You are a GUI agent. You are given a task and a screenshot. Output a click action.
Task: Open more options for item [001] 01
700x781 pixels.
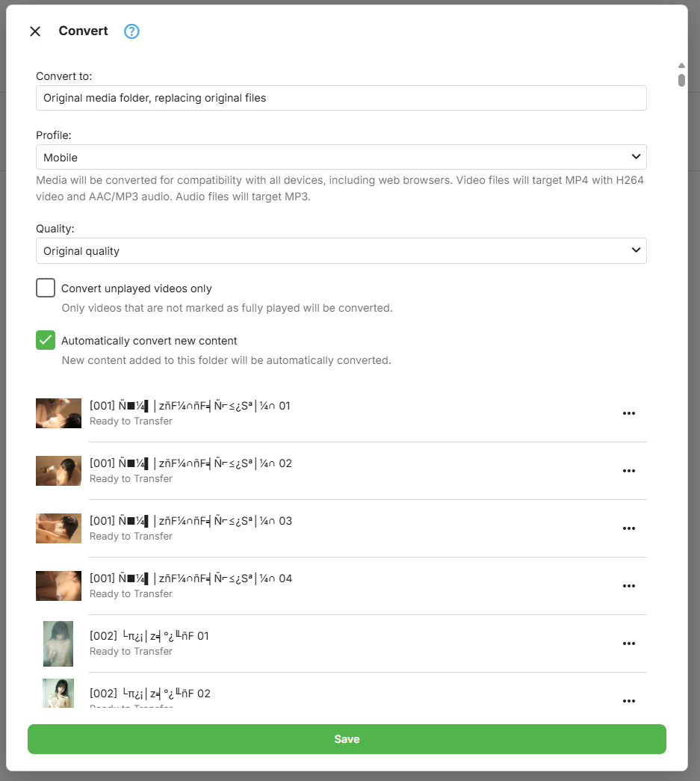click(x=628, y=413)
